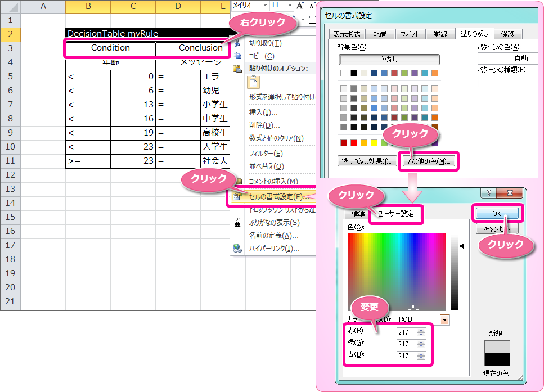
Task: Open the font name dropdown arrow
Action: (265, 5)
